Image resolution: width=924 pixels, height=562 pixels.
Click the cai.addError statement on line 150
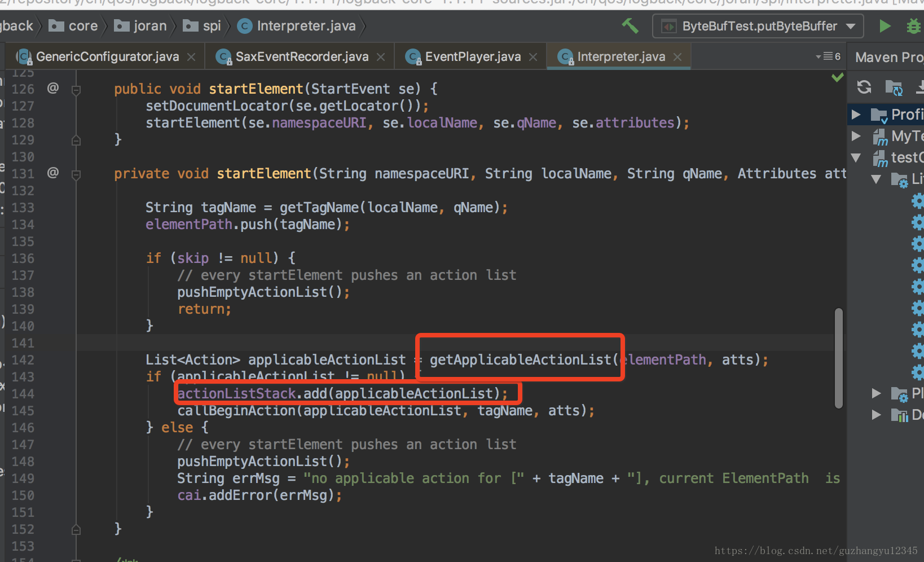point(259,495)
